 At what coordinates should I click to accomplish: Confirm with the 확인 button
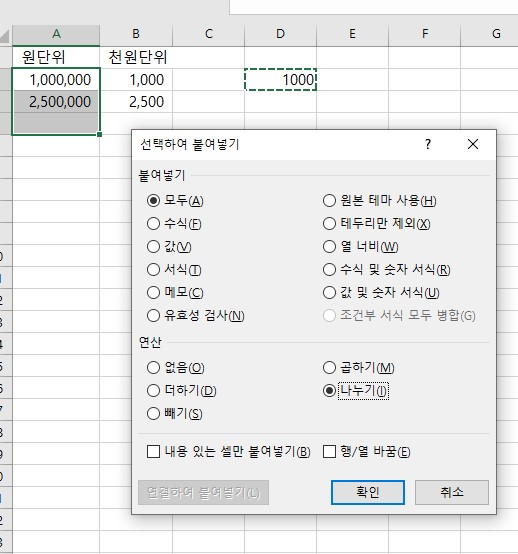[368, 492]
